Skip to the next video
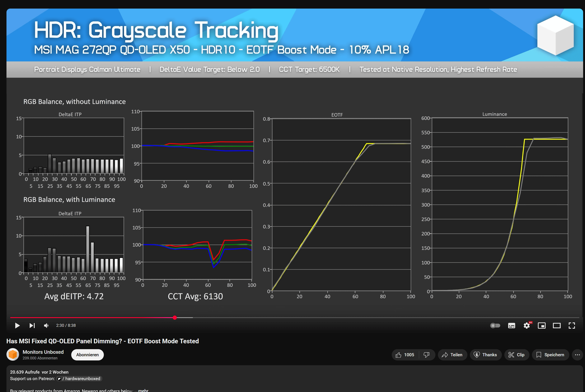This screenshot has width=585, height=392. pyautogui.click(x=32, y=326)
